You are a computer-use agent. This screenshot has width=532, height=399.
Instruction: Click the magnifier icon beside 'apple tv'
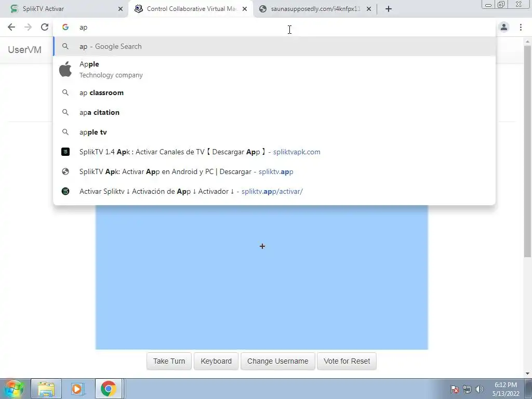tap(65, 131)
